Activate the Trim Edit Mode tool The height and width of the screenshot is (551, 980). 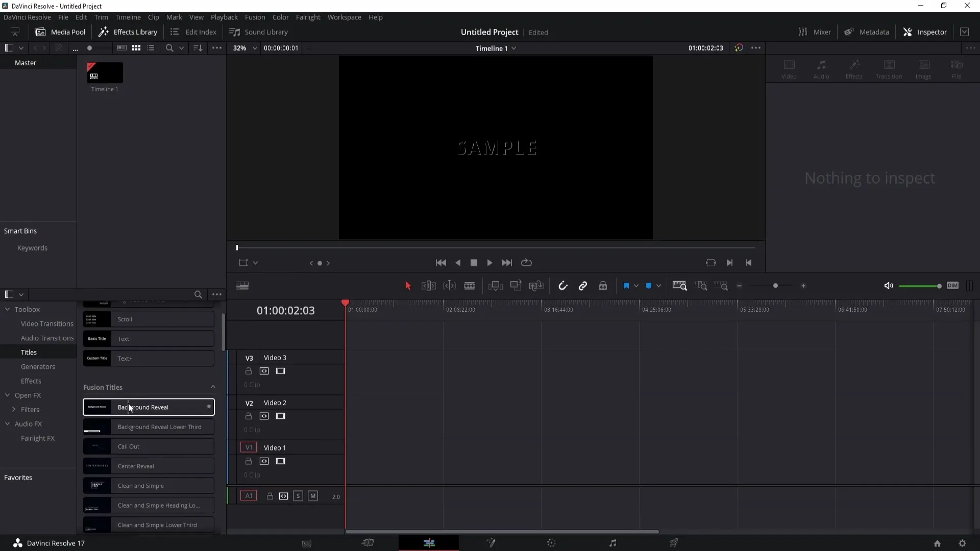(428, 286)
